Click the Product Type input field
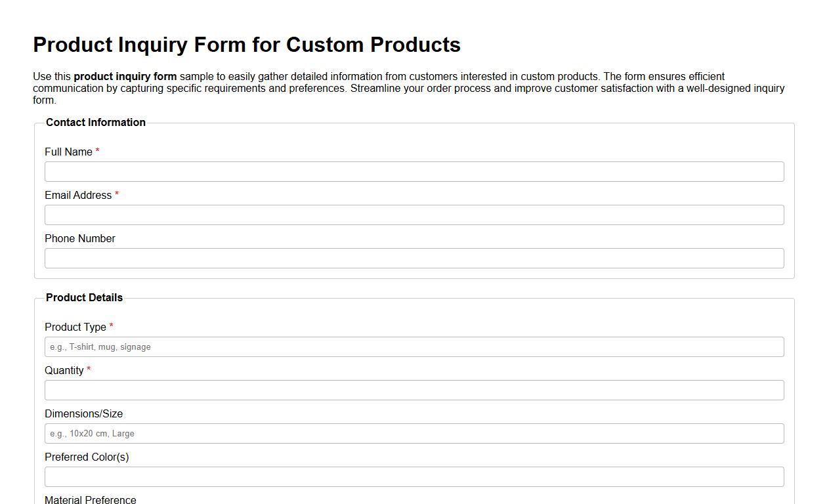 pyautogui.click(x=414, y=346)
